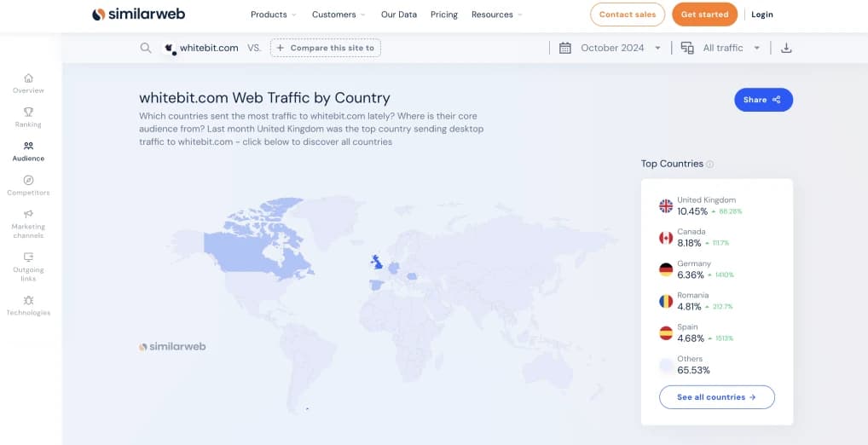
Task: Click whitebit.com in the search bar
Action: coord(209,48)
